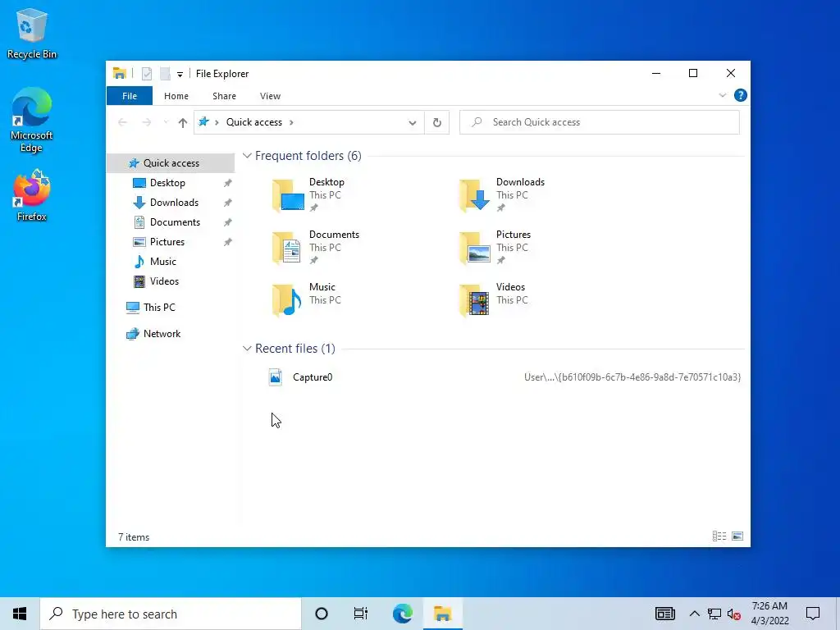The image size is (840, 630).
Task: Switch to Large icons view layout button
Action: (x=737, y=536)
